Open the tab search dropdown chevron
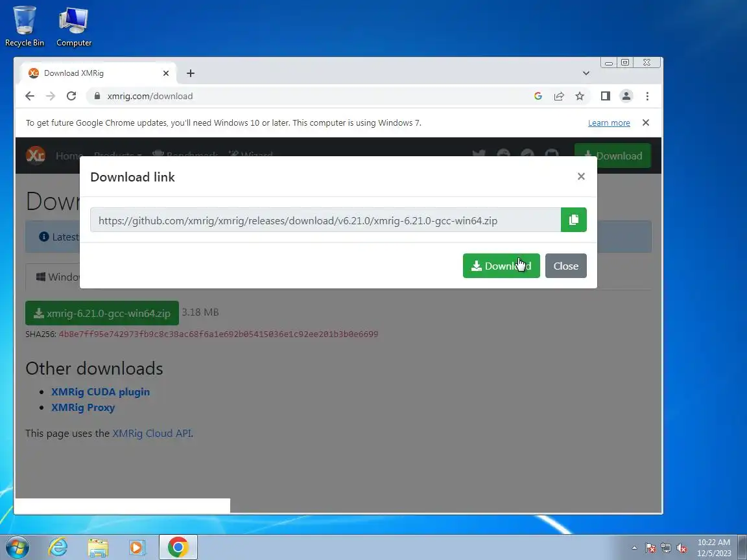 (x=586, y=73)
